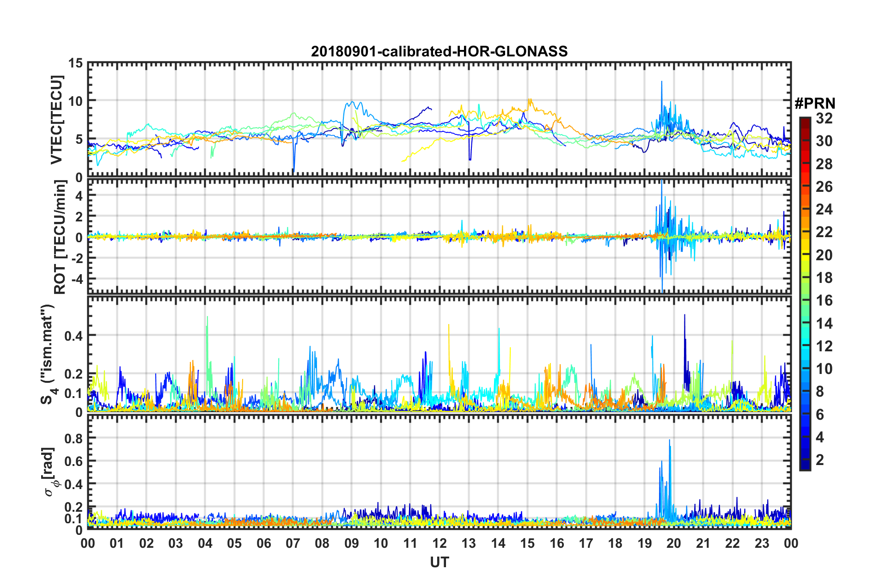The image size is (879, 588).
Task: Click the UT x-axis label
Action: pyautogui.click(x=439, y=562)
